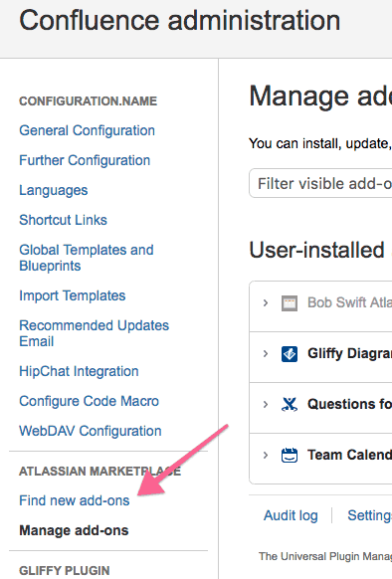Image resolution: width=392 pixels, height=579 pixels.
Task: Click the Team Calendars icon
Action: point(290,455)
